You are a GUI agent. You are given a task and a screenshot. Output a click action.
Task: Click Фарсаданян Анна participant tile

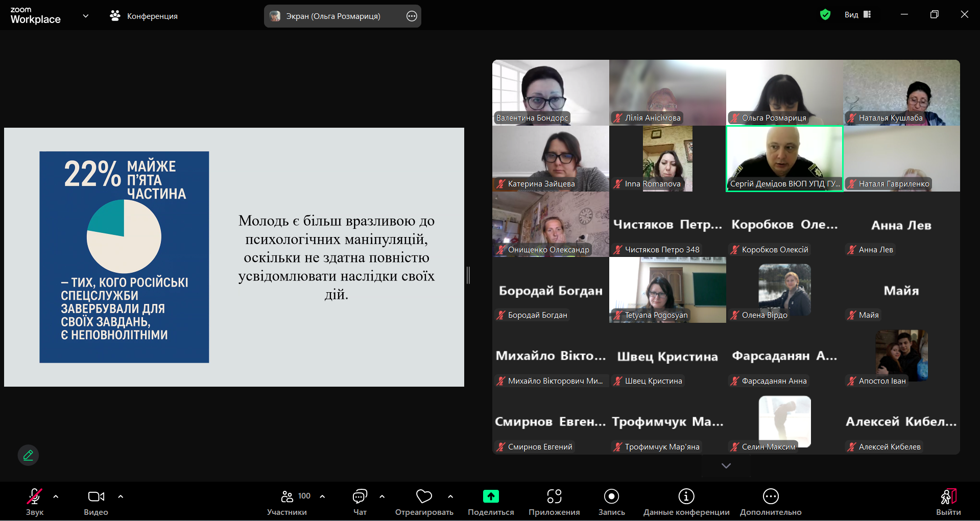(784, 356)
